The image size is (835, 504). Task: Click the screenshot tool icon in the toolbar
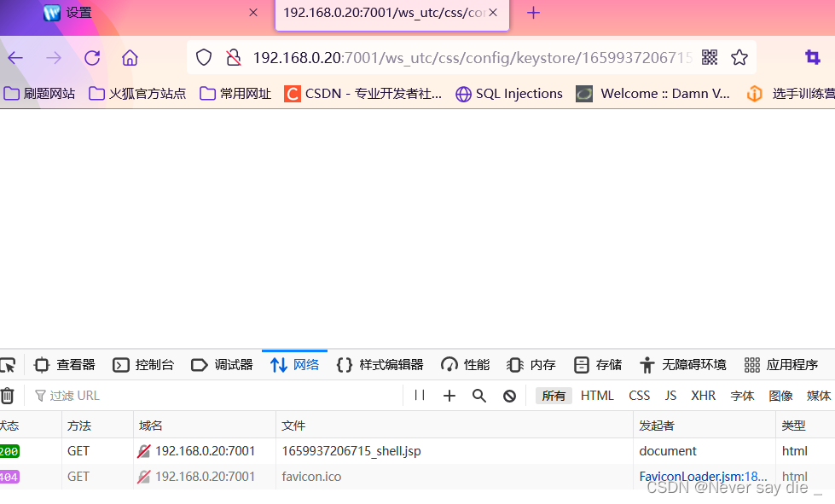click(811, 57)
